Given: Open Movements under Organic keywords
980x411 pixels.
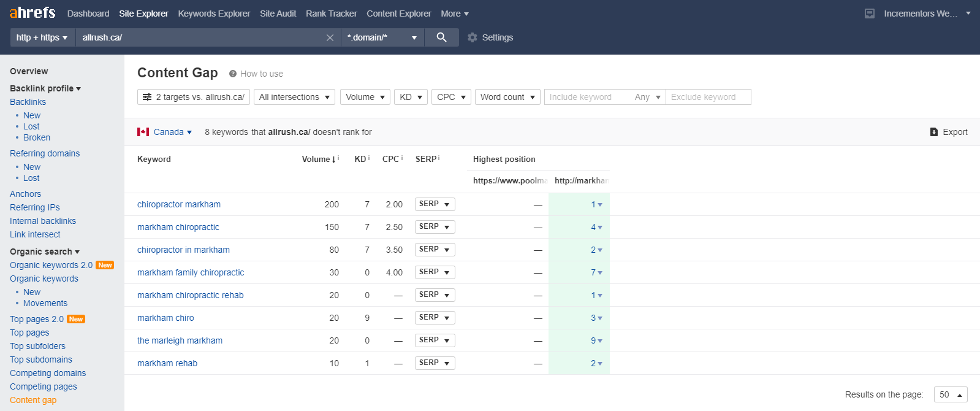Looking at the screenshot, I should 45,303.
